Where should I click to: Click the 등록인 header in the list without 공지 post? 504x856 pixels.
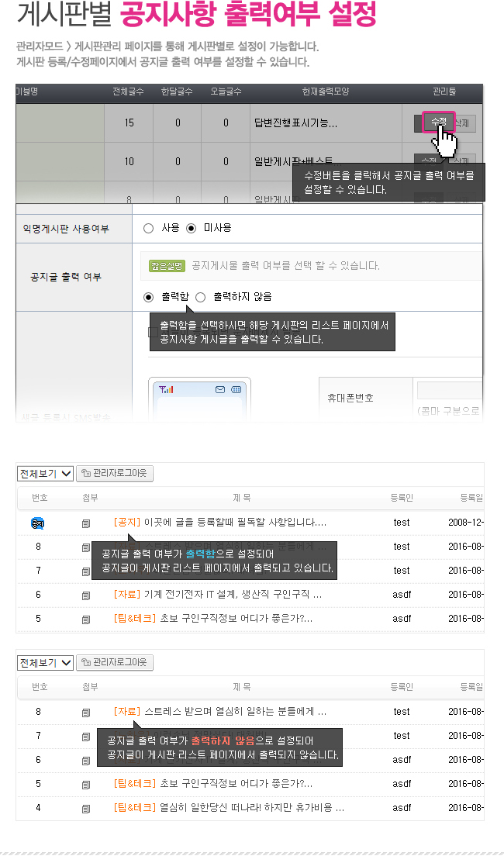pyautogui.click(x=402, y=687)
